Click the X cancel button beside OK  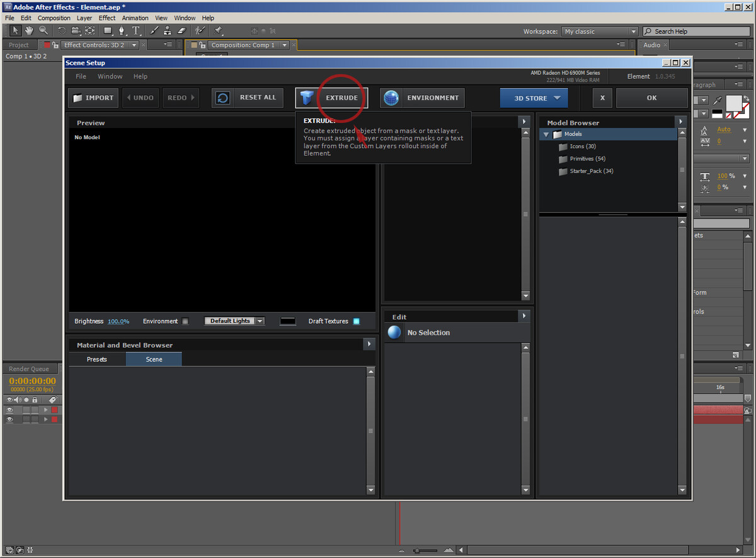click(x=602, y=98)
